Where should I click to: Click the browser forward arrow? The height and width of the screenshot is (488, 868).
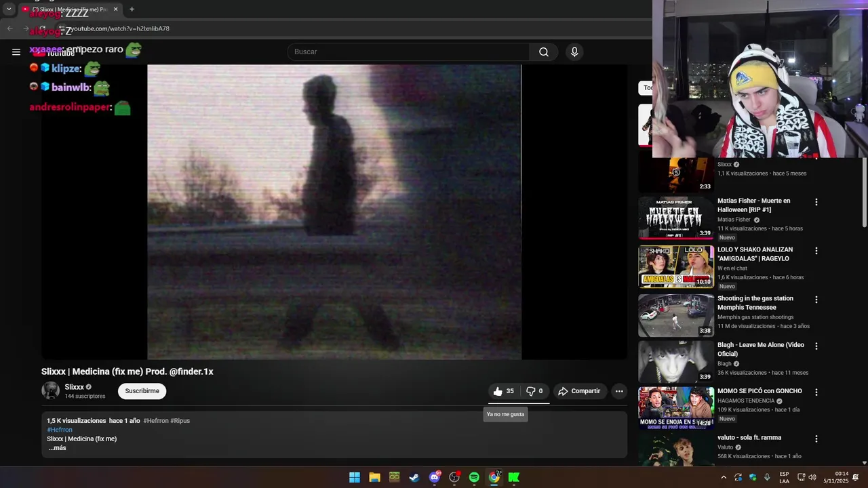[x=26, y=28]
